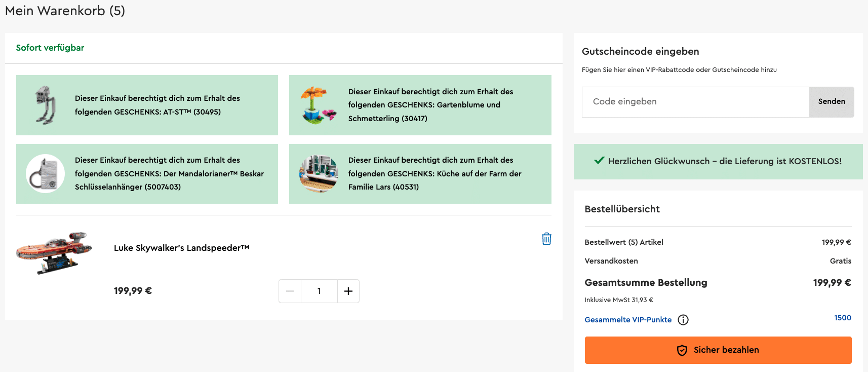The image size is (868, 372).
Task: Click the Inklusive MwSt 31,93 € text
Action: tap(619, 300)
